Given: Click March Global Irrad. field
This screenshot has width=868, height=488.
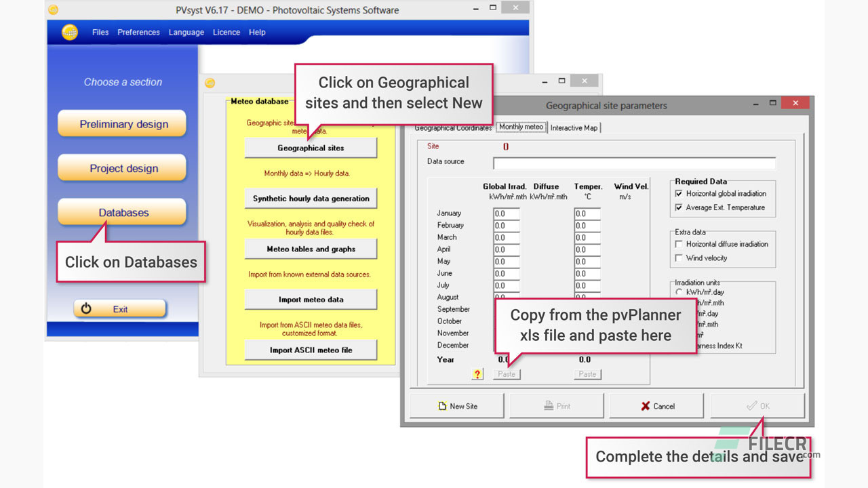Looking at the screenshot, I should [x=507, y=238].
